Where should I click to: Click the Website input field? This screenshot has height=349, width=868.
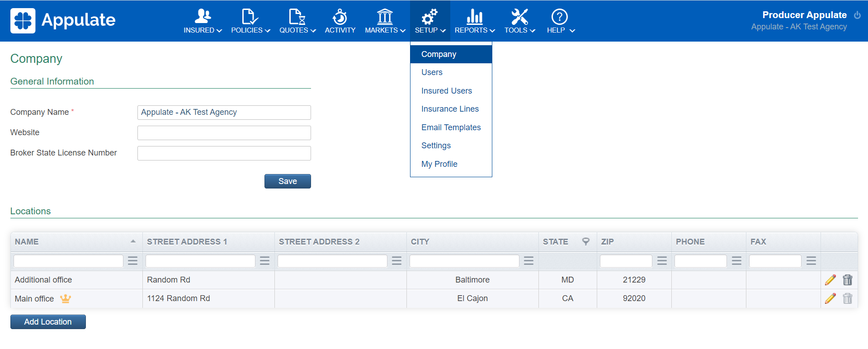(x=224, y=133)
